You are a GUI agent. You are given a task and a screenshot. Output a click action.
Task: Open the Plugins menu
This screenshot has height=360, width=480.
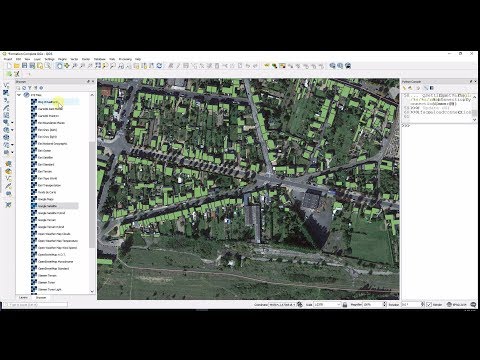62,59
